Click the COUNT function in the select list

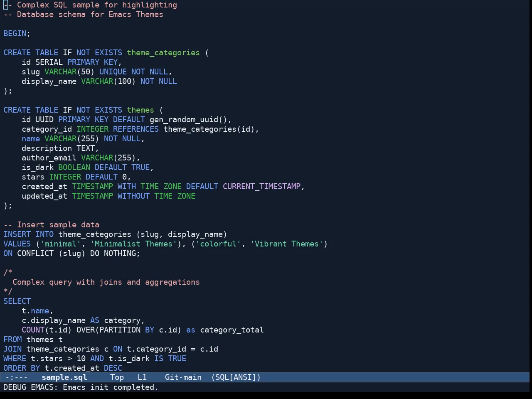[33, 330]
